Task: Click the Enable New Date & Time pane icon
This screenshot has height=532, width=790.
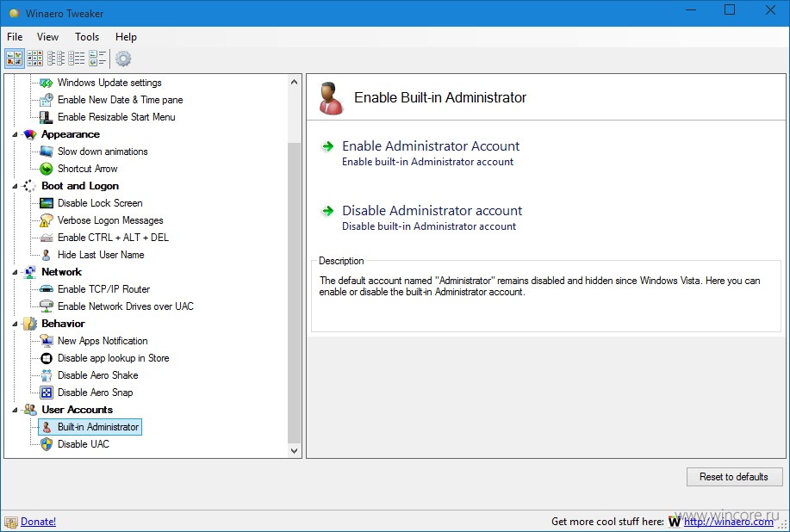Action: tap(47, 100)
